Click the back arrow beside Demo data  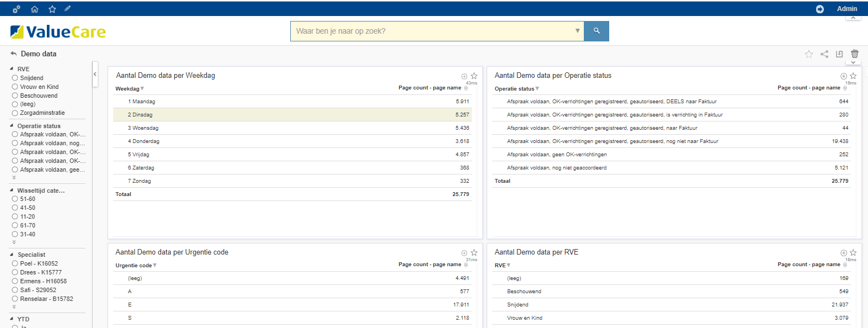tap(14, 54)
